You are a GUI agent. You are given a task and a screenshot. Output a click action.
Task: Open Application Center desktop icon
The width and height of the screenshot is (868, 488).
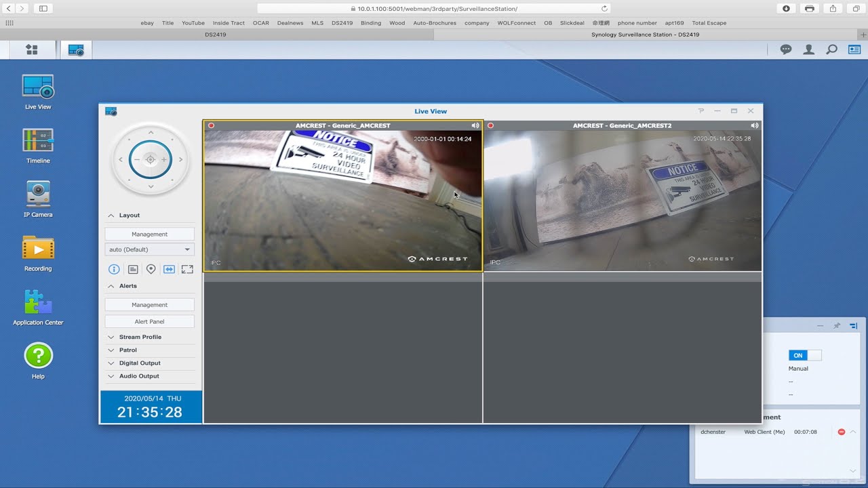[x=38, y=307]
